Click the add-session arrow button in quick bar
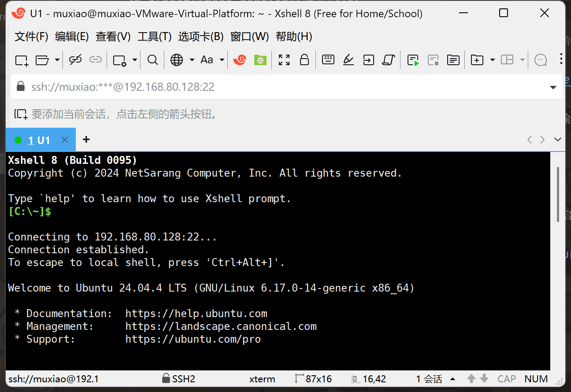This screenshot has height=392, width=571. pyautogui.click(x=21, y=115)
